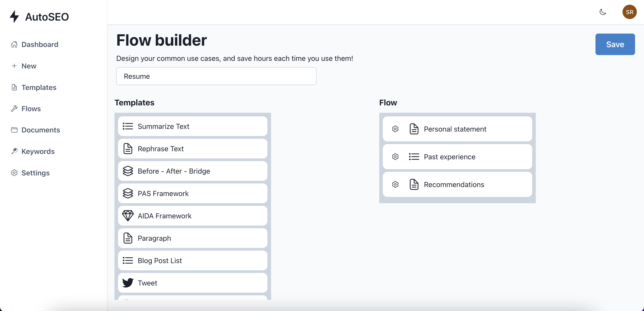
Task: Click the Tweet bird icon
Action: [128, 283]
